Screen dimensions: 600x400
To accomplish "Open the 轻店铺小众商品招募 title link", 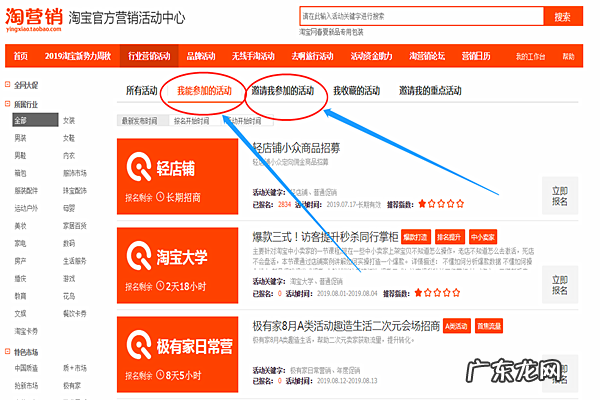I will point(296,148).
